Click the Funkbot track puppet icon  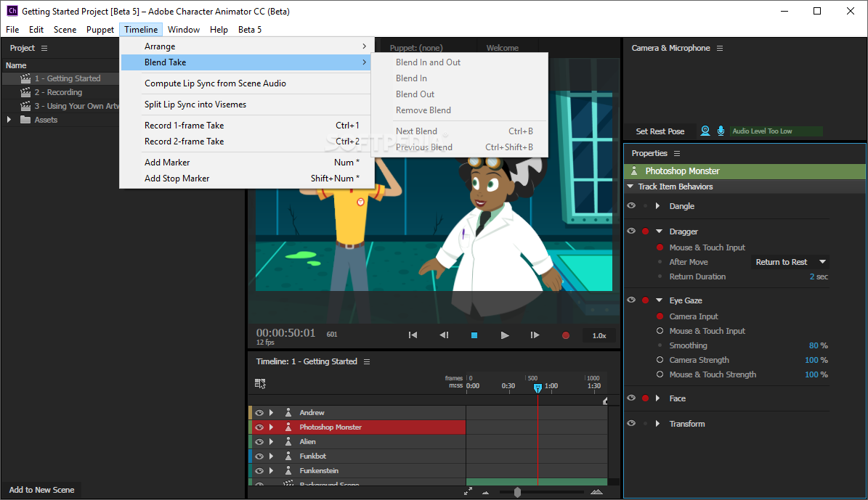[x=288, y=456]
